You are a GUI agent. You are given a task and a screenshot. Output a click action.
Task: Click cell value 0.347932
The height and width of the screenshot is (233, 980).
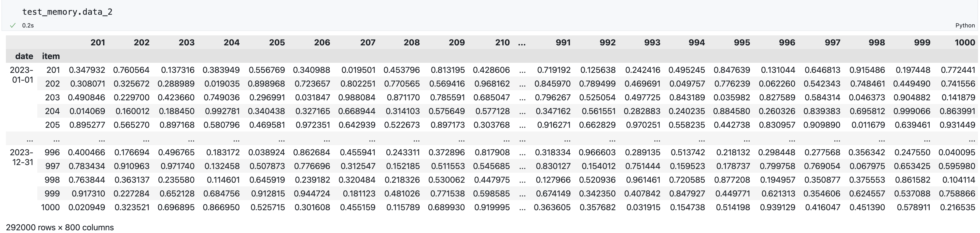(x=87, y=70)
